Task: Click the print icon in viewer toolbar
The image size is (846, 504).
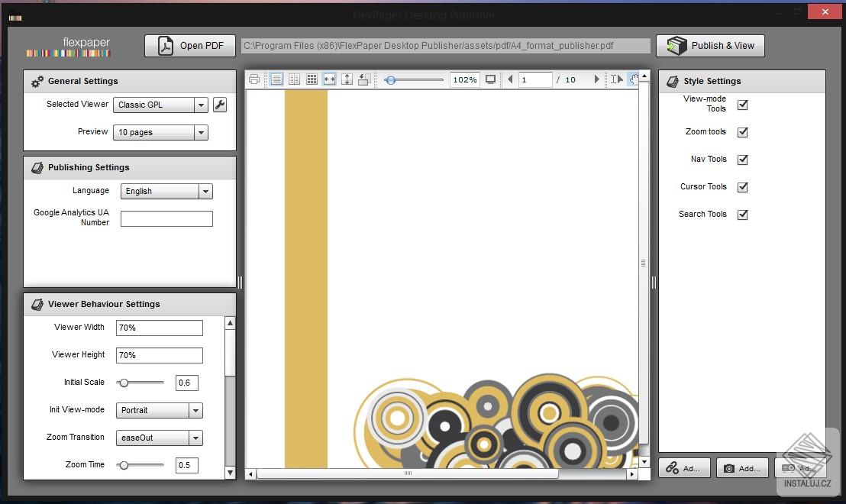Action: tap(254, 80)
